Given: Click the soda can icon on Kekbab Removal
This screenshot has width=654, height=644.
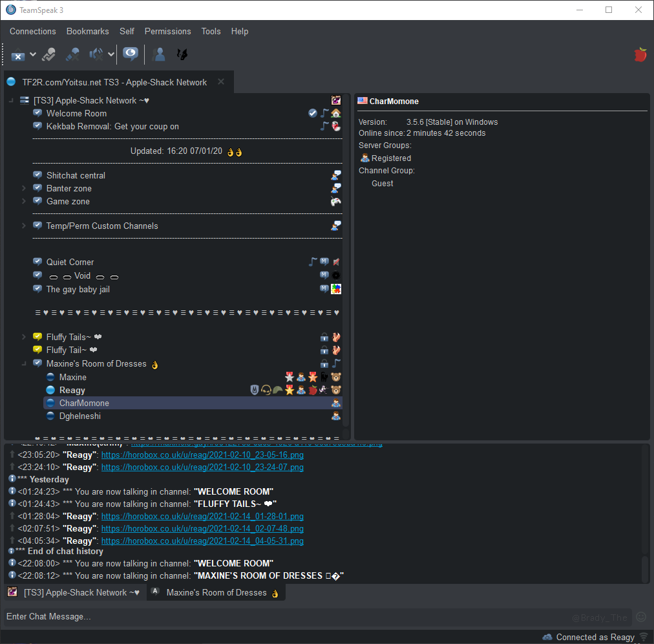Looking at the screenshot, I should pos(336,126).
